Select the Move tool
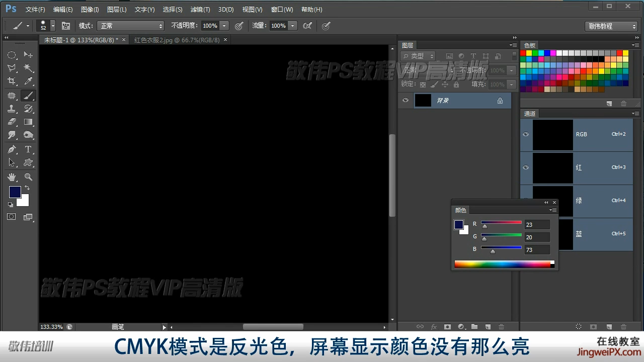The width and height of the screenshot is (644, 362). [29, 55]
